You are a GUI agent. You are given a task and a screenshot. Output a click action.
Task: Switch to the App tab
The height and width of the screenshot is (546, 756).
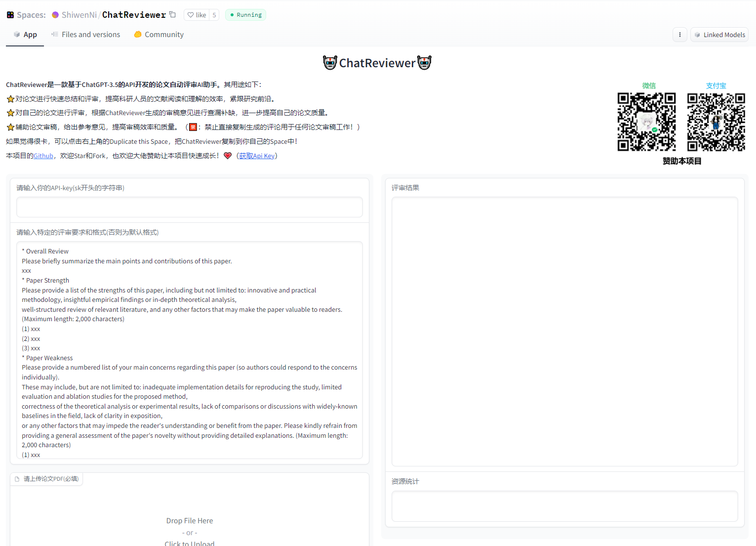(x=25, y=35)
